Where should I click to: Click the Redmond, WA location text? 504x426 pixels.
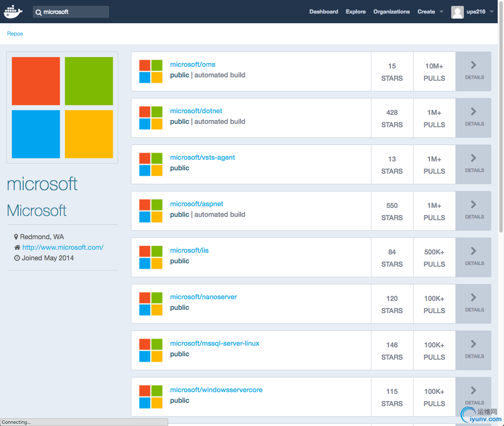(42, 237)
